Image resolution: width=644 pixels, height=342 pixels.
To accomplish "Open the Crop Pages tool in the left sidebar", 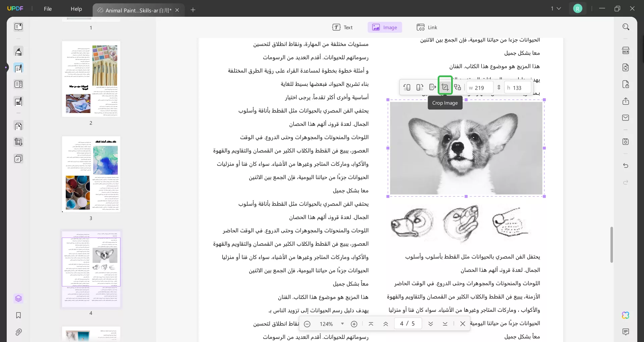I will coord(18,142).
